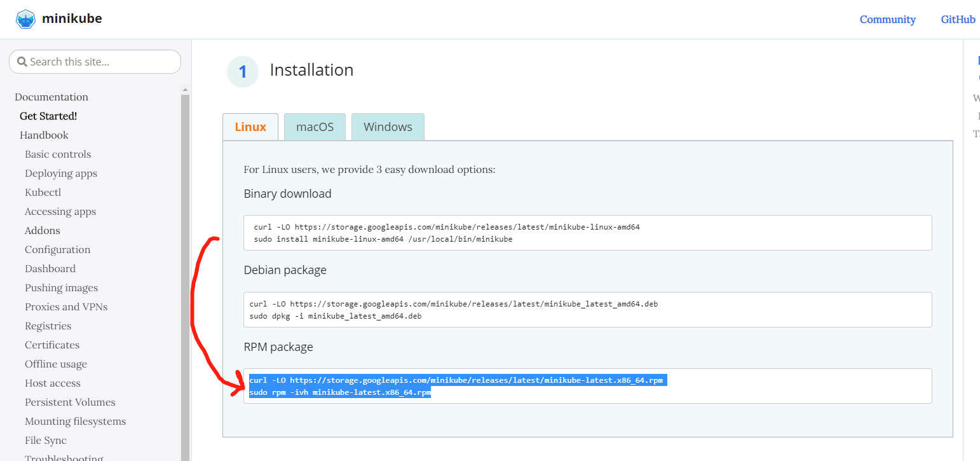Click the '3 easy download options' sentence
The height and width of the screenshot is (461, 980).
369,170
